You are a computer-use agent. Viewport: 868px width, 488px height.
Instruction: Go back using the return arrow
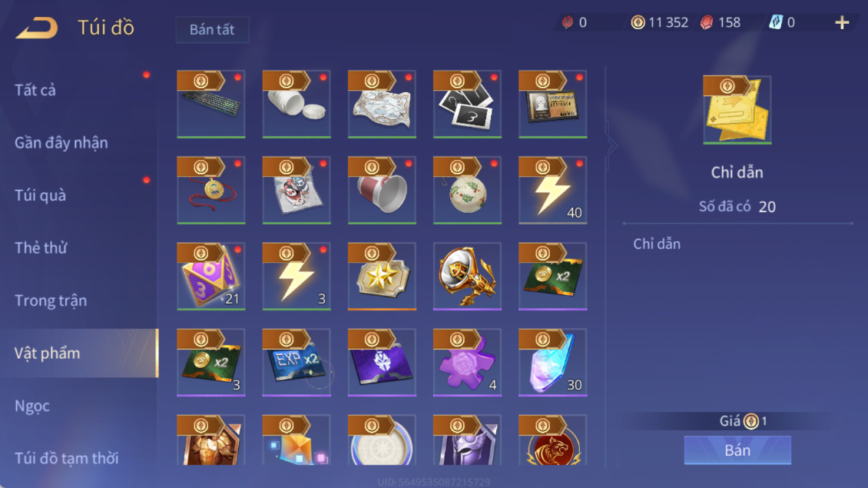[37, 28]
